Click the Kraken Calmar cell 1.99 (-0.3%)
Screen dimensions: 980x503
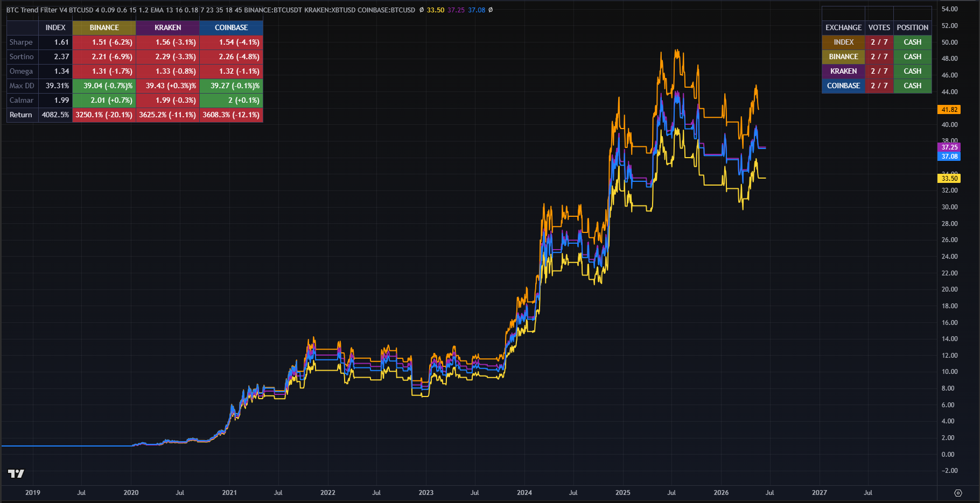pos(168,100)
